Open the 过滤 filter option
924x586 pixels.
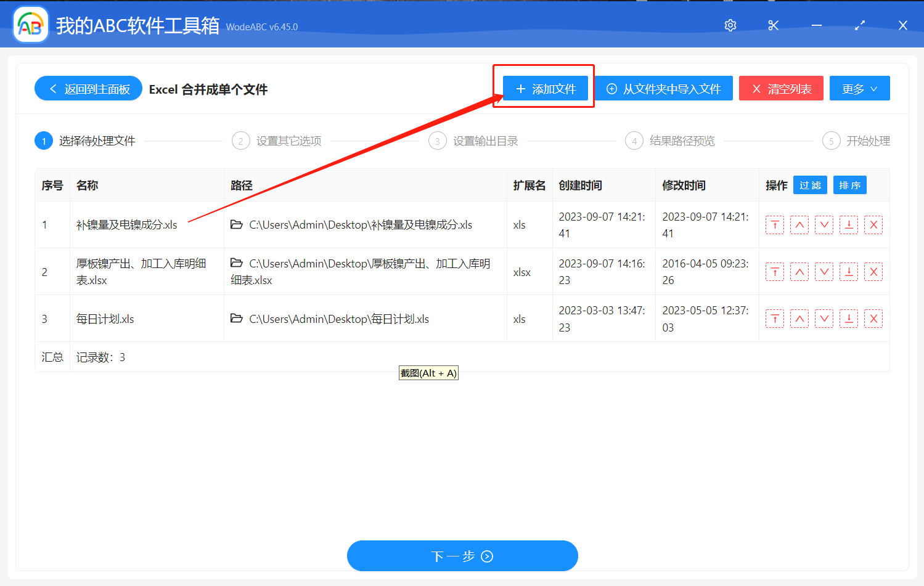coord(809,185)
